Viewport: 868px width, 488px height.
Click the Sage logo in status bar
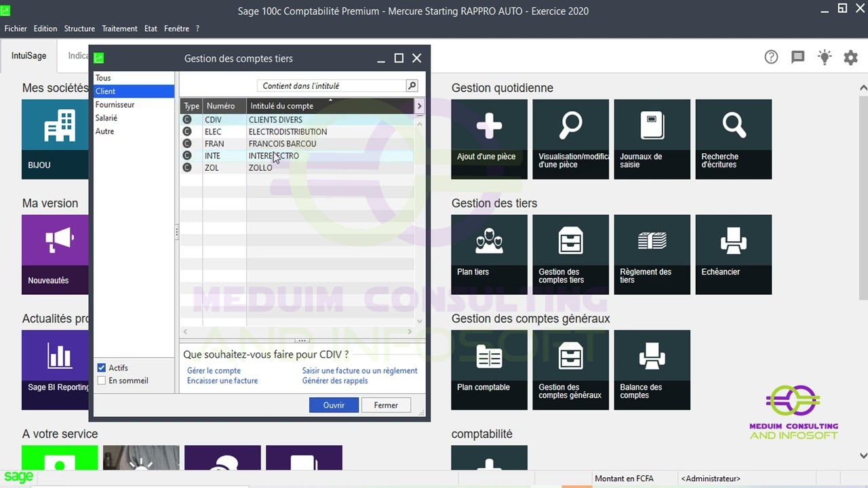tap(18, 476)
